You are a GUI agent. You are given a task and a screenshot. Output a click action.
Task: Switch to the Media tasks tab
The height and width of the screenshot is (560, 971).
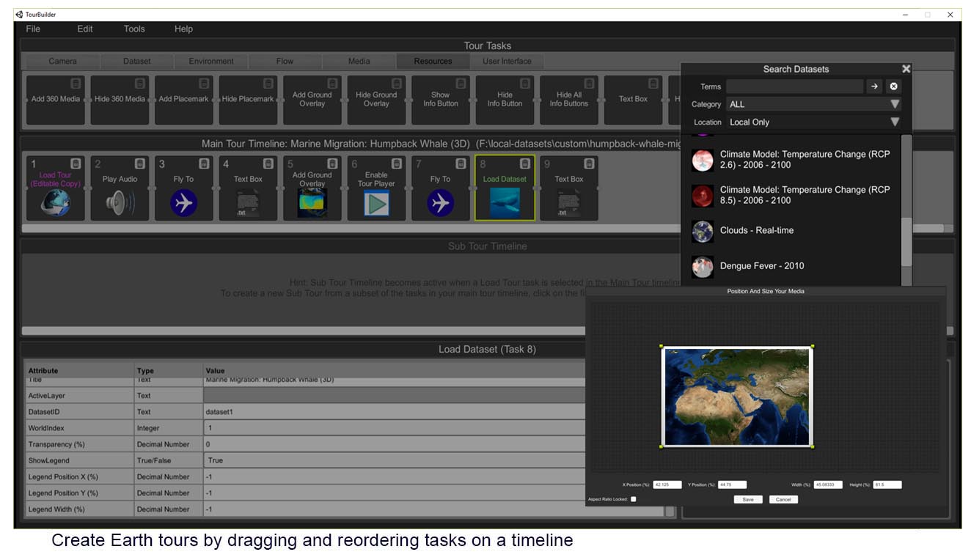[359, 61]
